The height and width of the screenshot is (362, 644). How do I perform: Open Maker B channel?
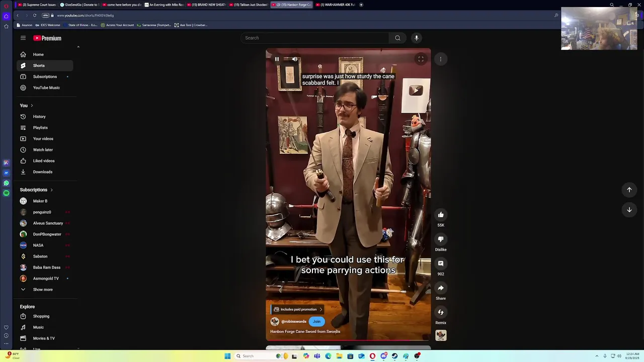44,201
